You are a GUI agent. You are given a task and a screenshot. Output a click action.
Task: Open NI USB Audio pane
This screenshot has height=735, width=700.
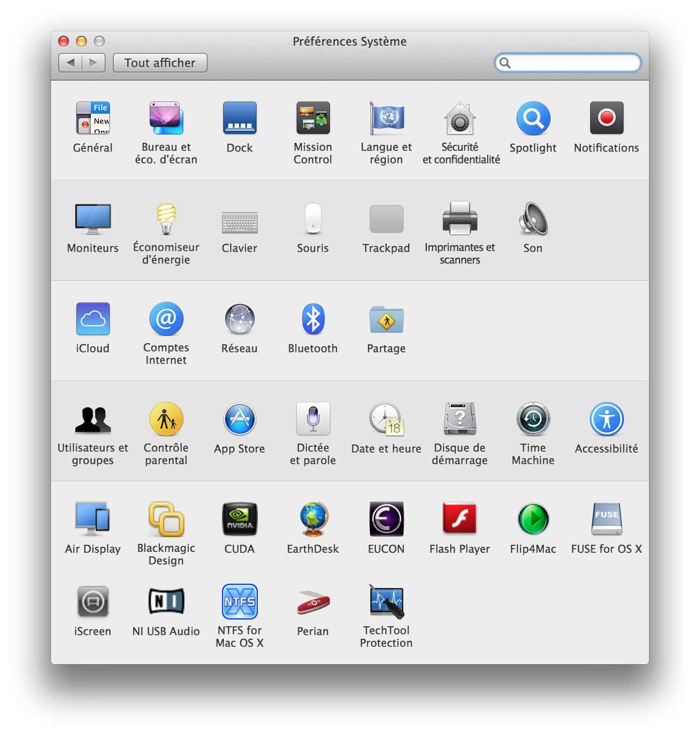(x=166, y=601)
